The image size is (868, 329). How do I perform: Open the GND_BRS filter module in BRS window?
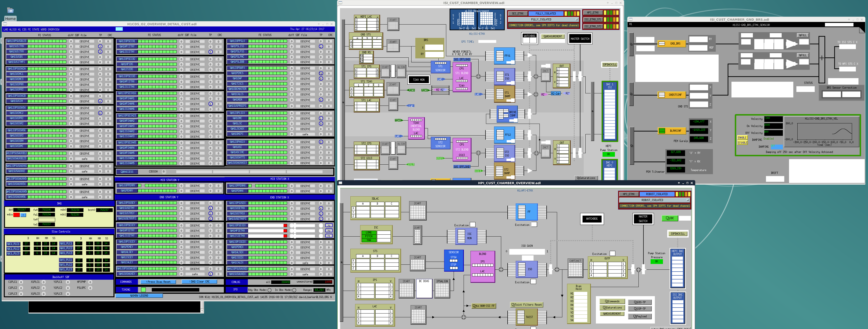click(672, 44)
